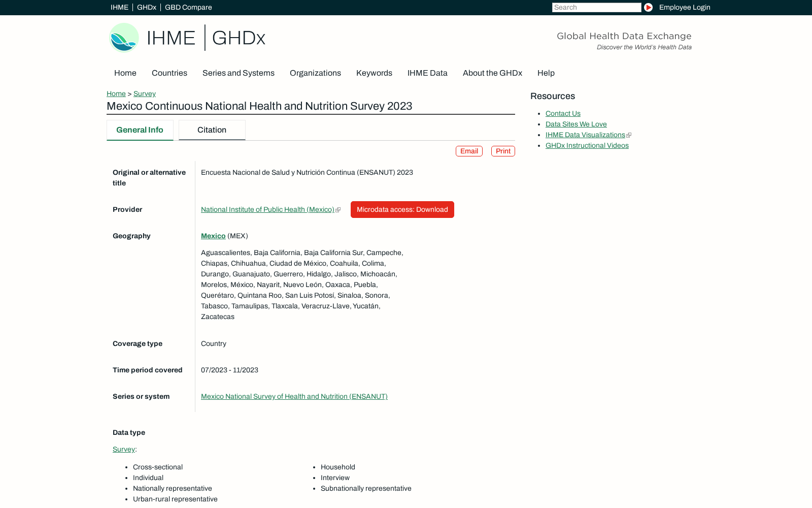This screenshot has width=812, height=508.
Task: Click external link icon beside National Institute of Public Health
Action: tap(338, 210)
